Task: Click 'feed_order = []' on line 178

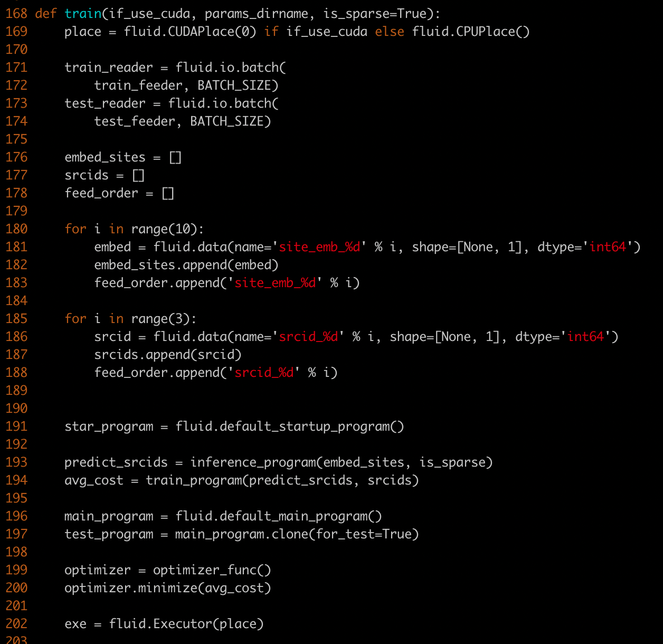Action: (x=119, y=193)
